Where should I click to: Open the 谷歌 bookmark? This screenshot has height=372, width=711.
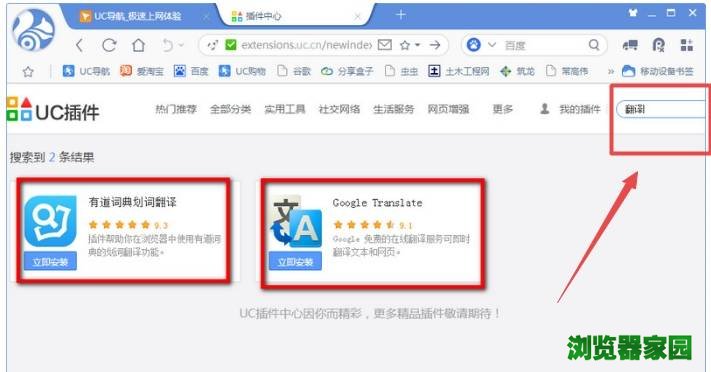[294, 71]
